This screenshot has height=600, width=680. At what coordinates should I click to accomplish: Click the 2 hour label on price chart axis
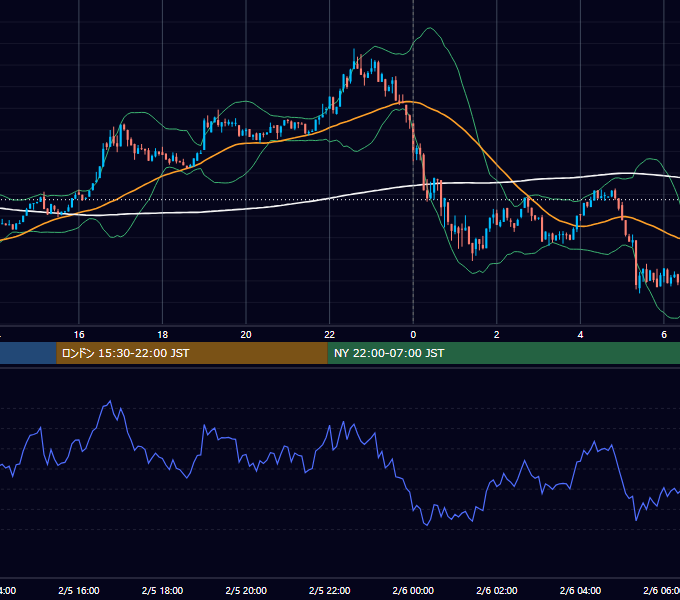497,335
